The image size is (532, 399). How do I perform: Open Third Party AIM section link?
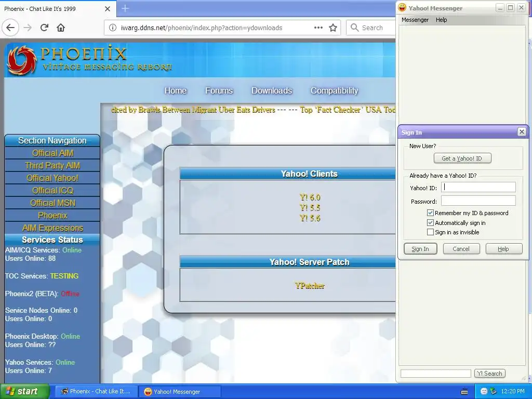pos(52,166)
